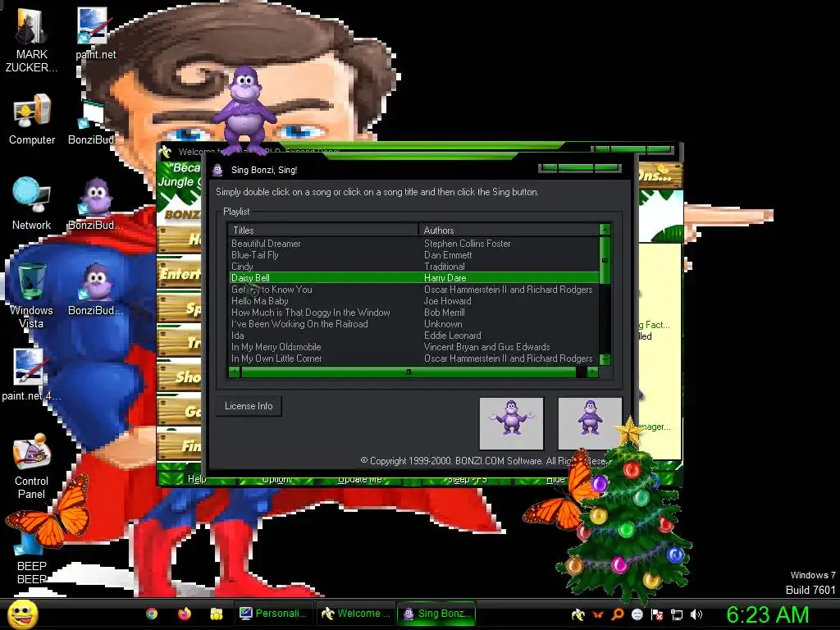Open the volume speaker tray icon
840x630 pixels.
tap(696, 614)
